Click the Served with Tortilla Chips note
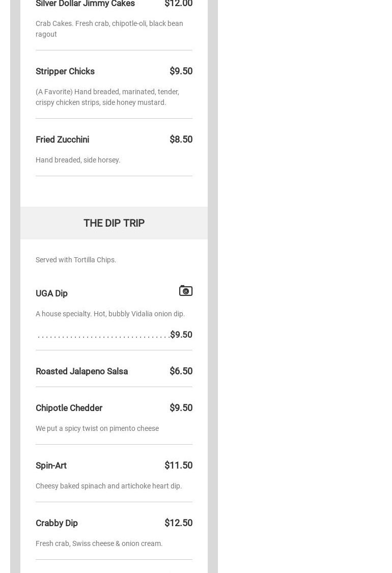Viewport: 392px width, 573px height. click(76, 260)
